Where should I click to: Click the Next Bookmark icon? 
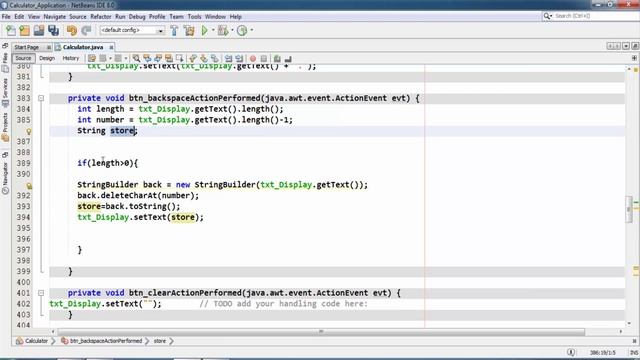pyautogui.click(x=204, y=59)
